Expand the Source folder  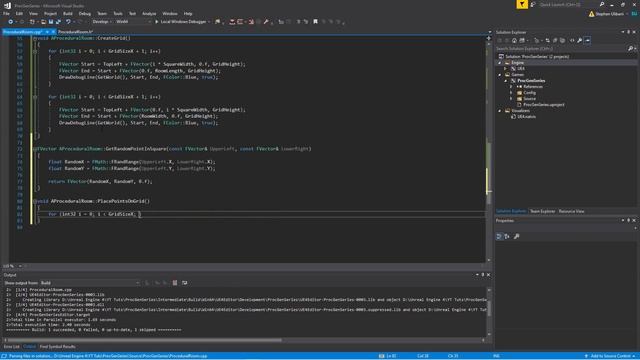pyautogui.click(x=511, y=99)
